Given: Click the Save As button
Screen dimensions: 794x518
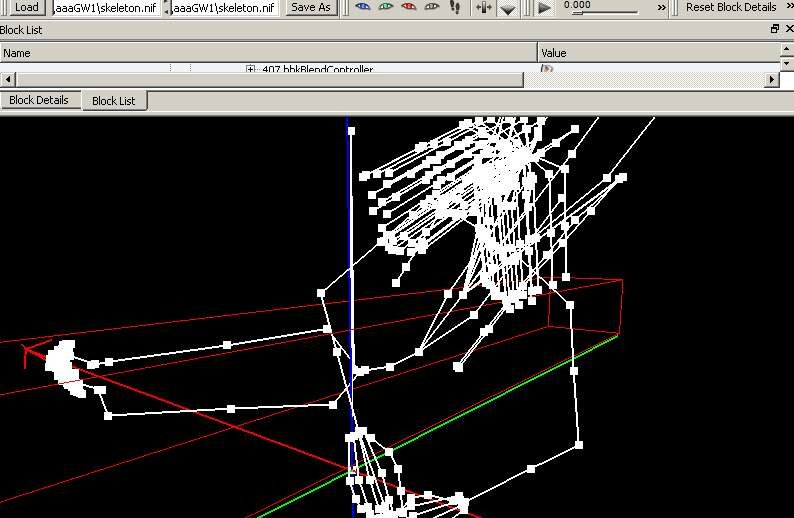Looking at the screenshot, I should coord(311,7).
